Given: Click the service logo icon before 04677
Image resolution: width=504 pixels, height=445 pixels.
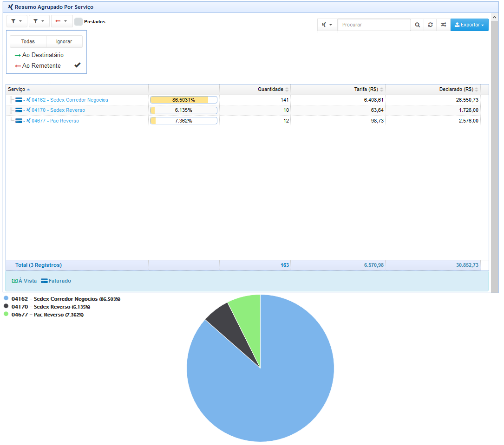Looking at the screenshot, I should click(28, 121).
